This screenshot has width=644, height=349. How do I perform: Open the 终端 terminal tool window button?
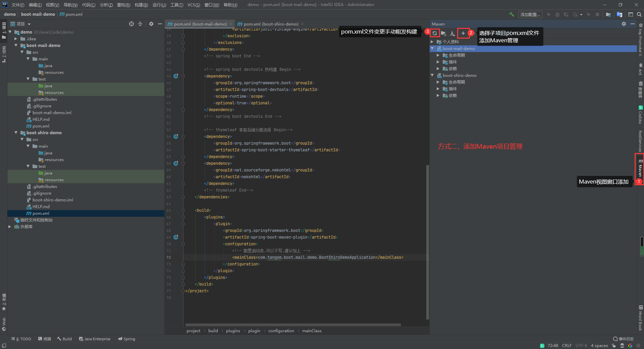(44, 339)
